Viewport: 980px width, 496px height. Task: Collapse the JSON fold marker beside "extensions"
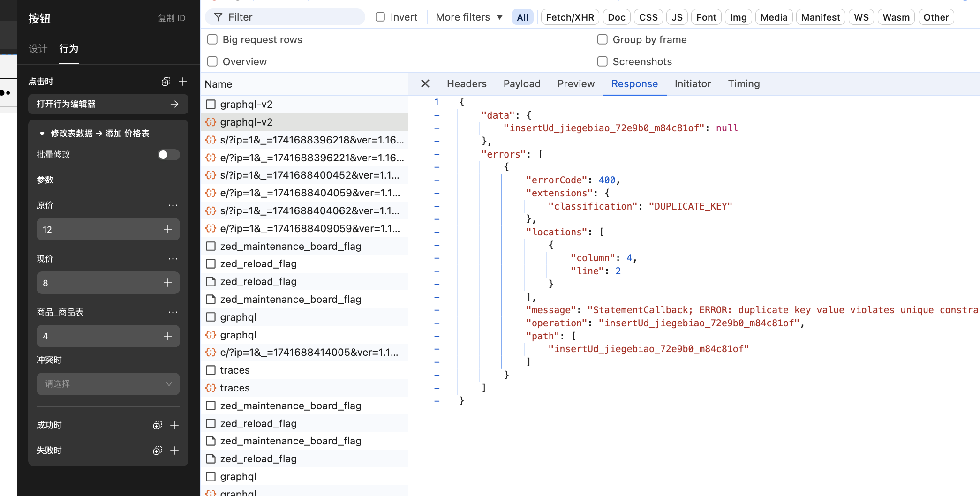[437, 193]
